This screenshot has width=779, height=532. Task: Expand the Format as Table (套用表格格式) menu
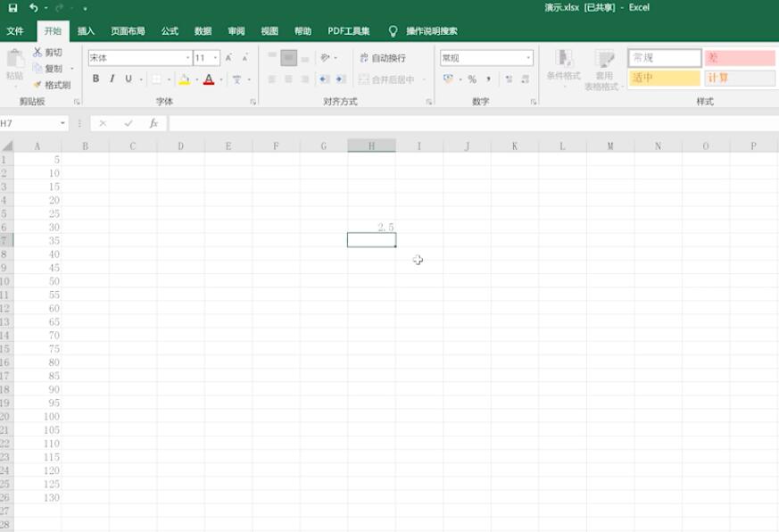(x=603, y=71)
